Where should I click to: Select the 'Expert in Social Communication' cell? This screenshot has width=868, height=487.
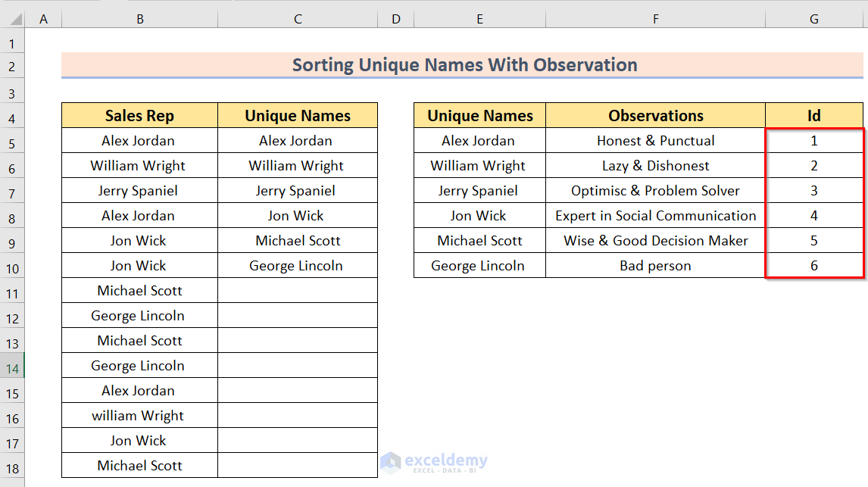click(656, 216)
